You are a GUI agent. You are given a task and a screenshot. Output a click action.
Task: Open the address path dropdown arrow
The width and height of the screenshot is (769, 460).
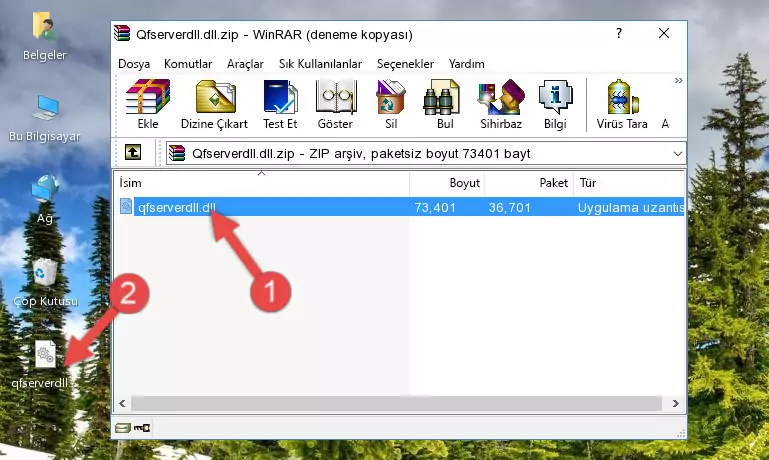click(678, 153)
